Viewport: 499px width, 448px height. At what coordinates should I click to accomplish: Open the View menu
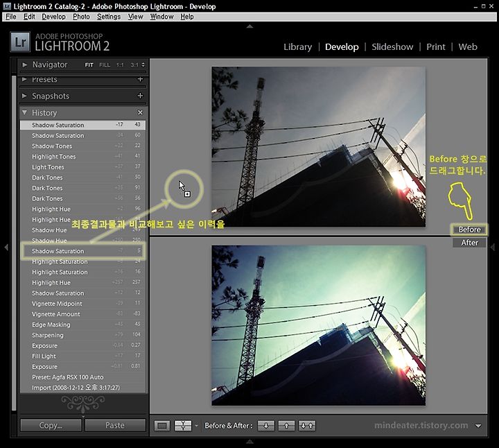coord(135,17)
